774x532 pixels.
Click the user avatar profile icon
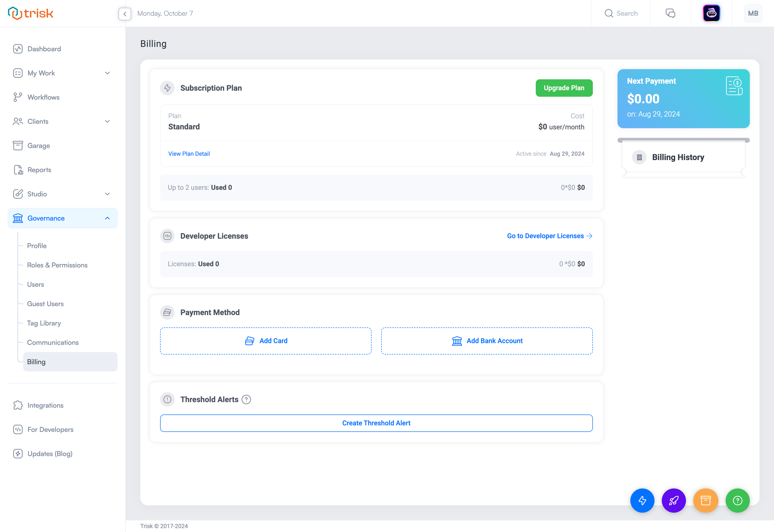pyautogui.click(x=753, y=13)
